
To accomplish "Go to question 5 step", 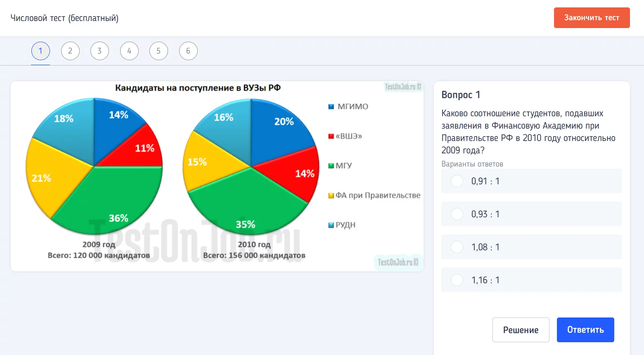I will 159,51.
